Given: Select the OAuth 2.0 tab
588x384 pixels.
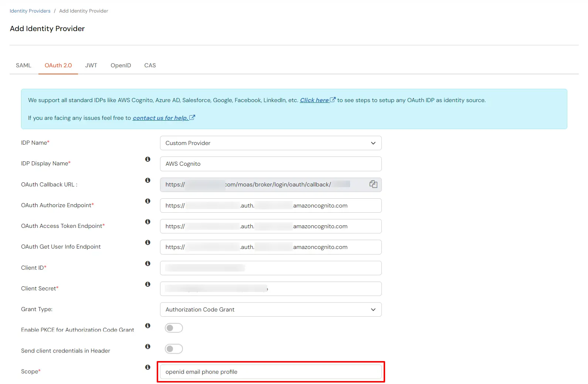Looking at the screenshot, I should 58,65.
